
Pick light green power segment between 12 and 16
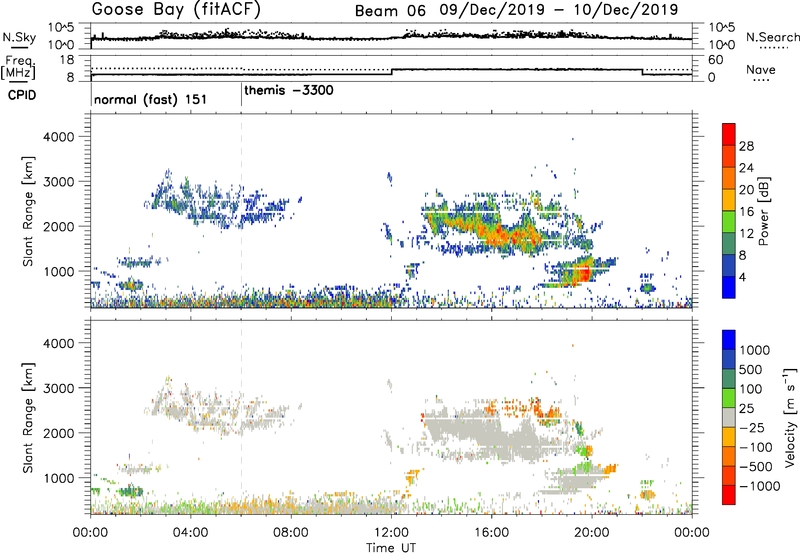[x=729, y=221]
